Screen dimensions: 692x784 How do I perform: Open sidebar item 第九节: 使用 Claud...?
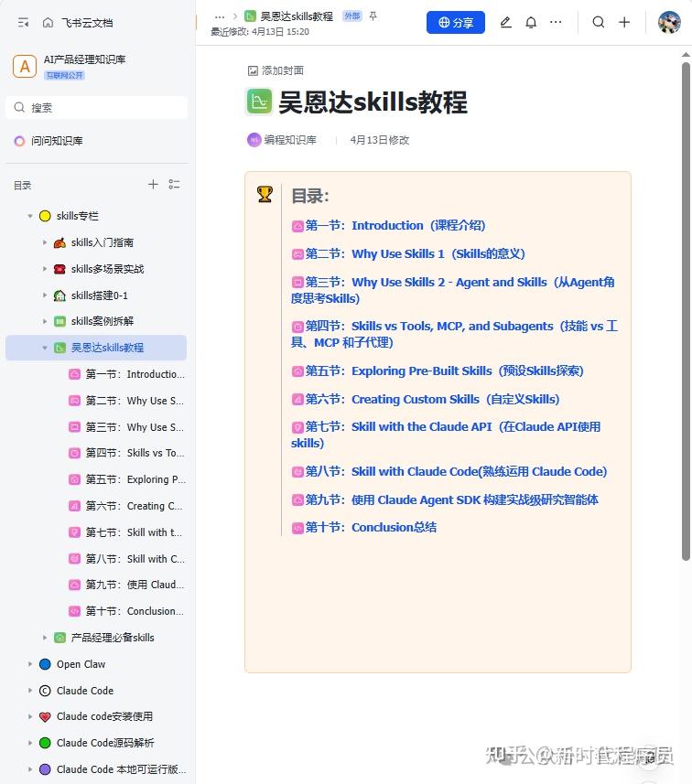click(x=135, y=585)
